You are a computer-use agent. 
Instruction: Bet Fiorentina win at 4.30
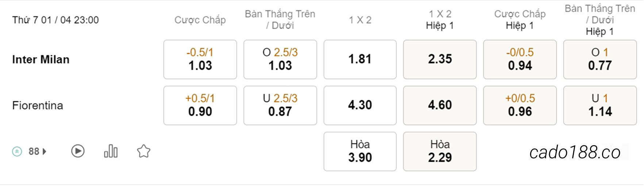tap(360, 105)
